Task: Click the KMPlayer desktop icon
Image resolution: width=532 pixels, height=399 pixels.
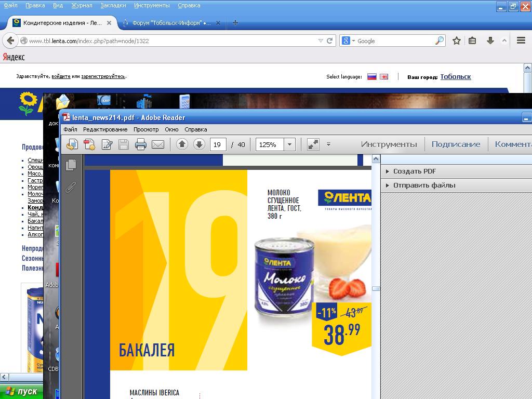Action: [104, 101]
